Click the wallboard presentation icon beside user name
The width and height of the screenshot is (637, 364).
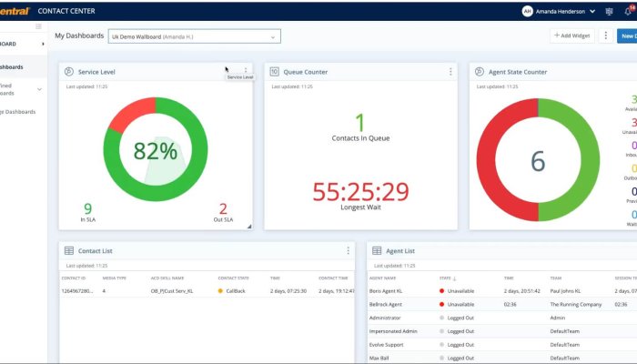pyautogui.click(x=609, y=12)
